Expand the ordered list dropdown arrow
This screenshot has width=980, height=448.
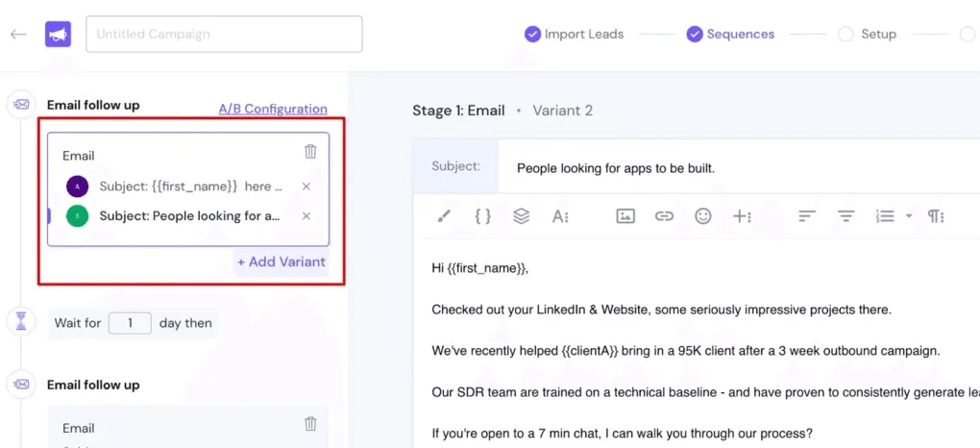tap(909, 216)
